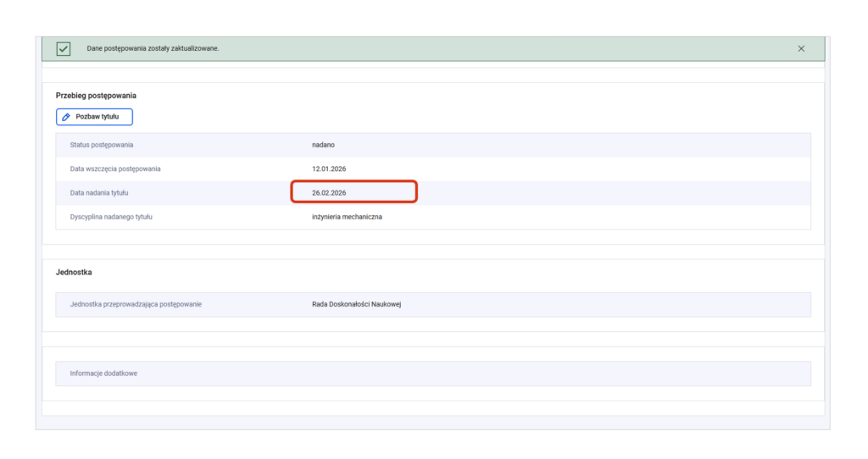Select the 'inżynieria mechaniczna' discipline value
Image resolution: width=868 pixels, height=459 pixels.
pos(347,217)
